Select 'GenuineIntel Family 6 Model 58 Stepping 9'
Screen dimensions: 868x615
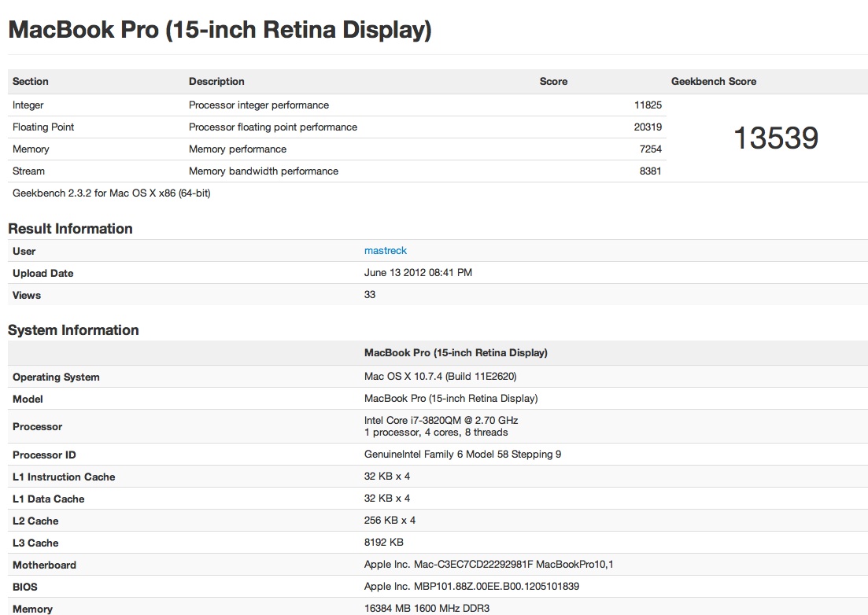462,454
